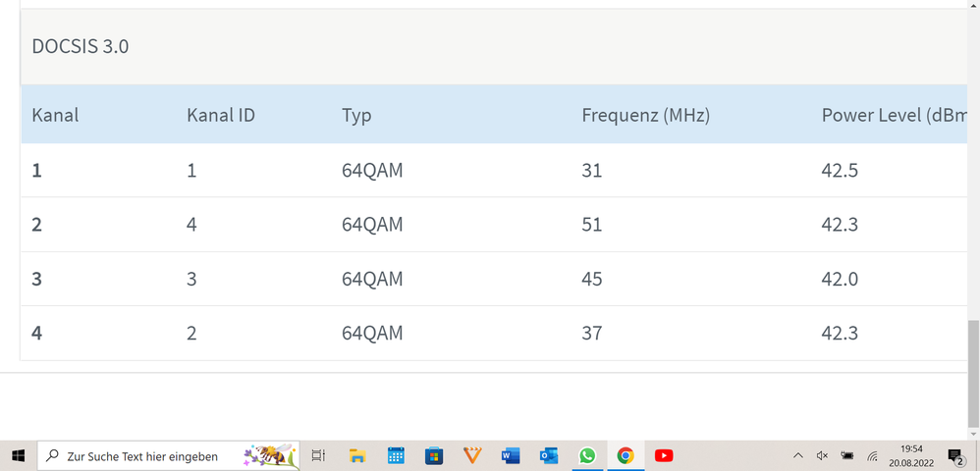Click the Typ column header

[356, 116]
